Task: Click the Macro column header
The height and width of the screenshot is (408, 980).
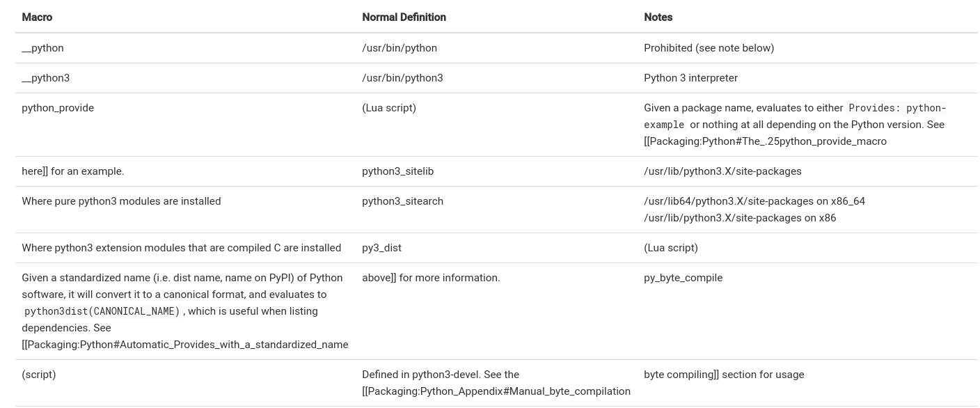Action: tap(37, 17)
